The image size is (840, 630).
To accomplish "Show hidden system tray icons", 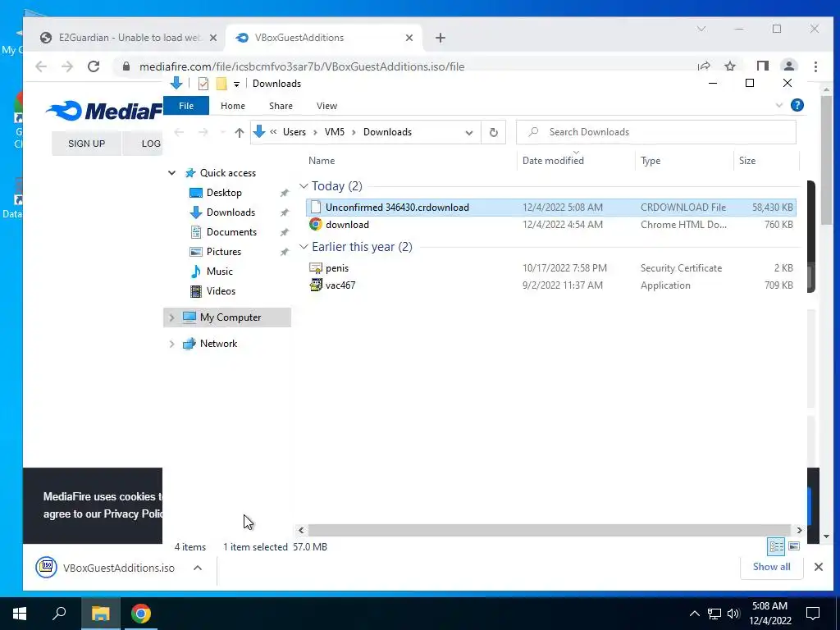I will coord(694,614).
